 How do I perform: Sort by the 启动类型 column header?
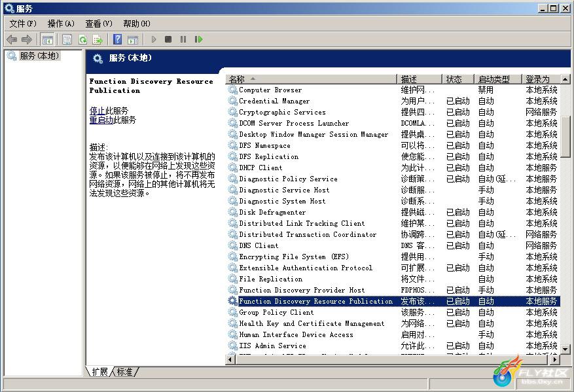coord(498,79)
